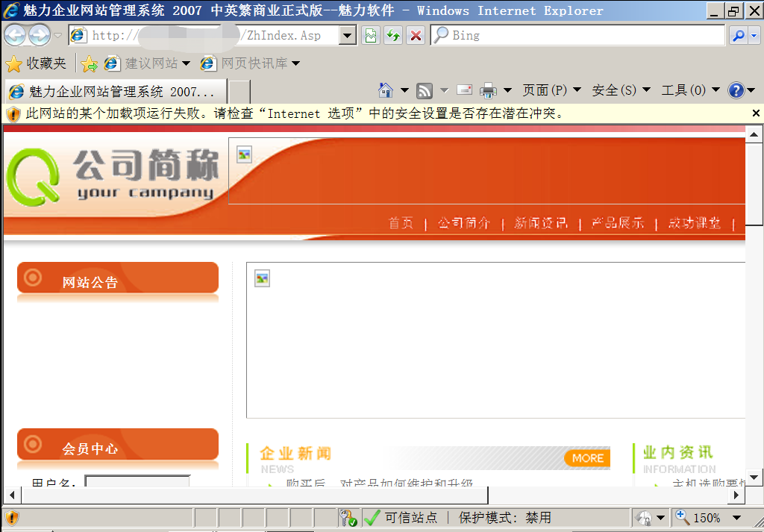Open the 页面(P) menu
764x532 pixels.
[551, 90]
